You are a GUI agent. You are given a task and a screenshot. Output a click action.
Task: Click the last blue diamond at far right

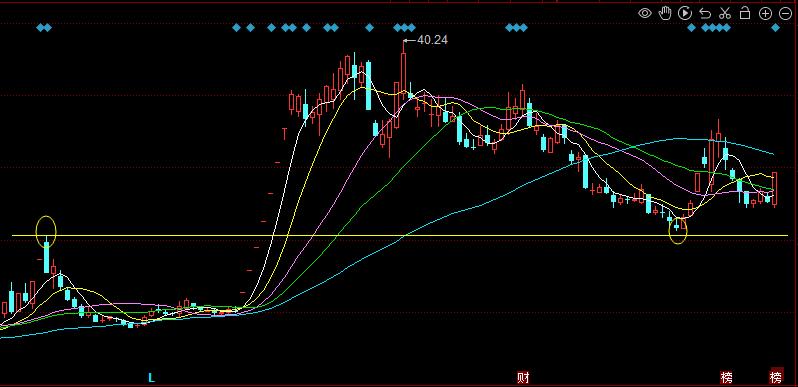(775, 27)
